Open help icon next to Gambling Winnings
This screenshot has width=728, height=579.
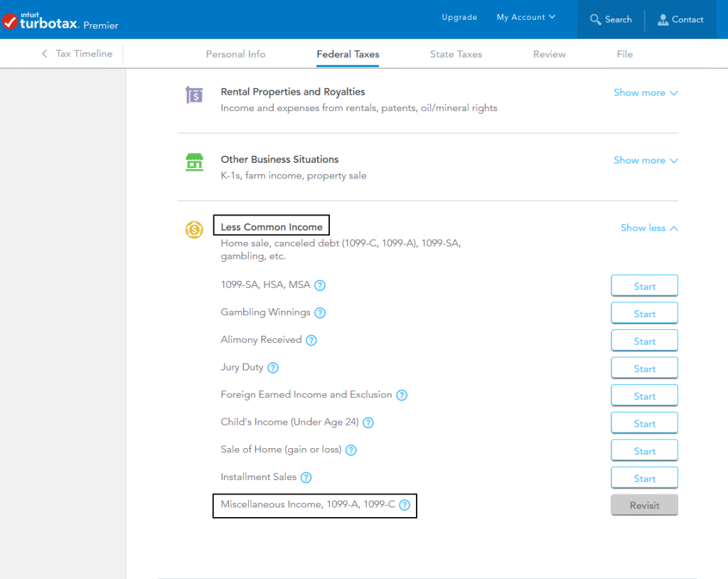[320, 313]
